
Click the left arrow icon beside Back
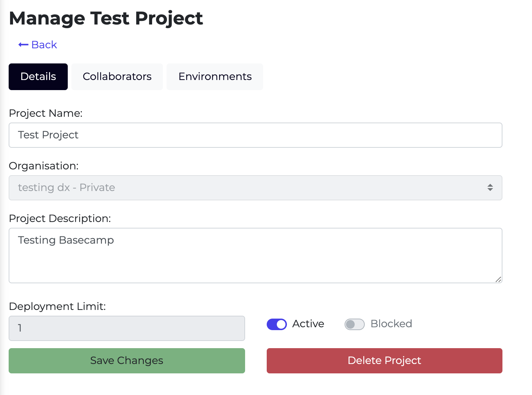23,45
